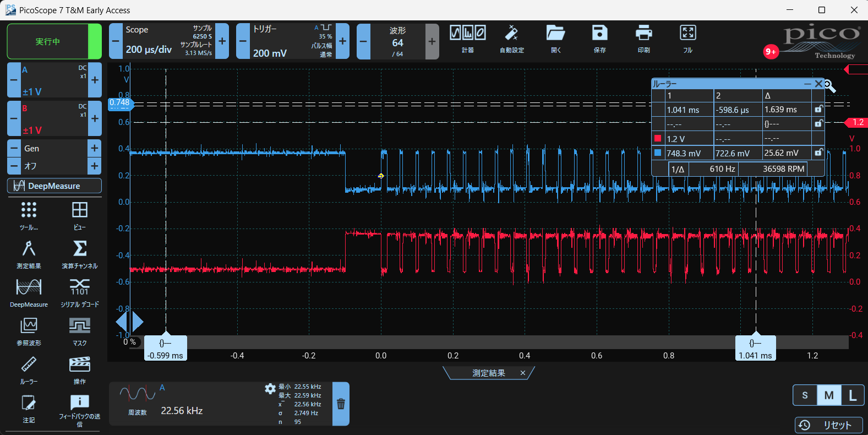Image resolution: width=868 pixels, height=435 pixels.
Task: Select the L size option
Action: click(x=853, y=395)
